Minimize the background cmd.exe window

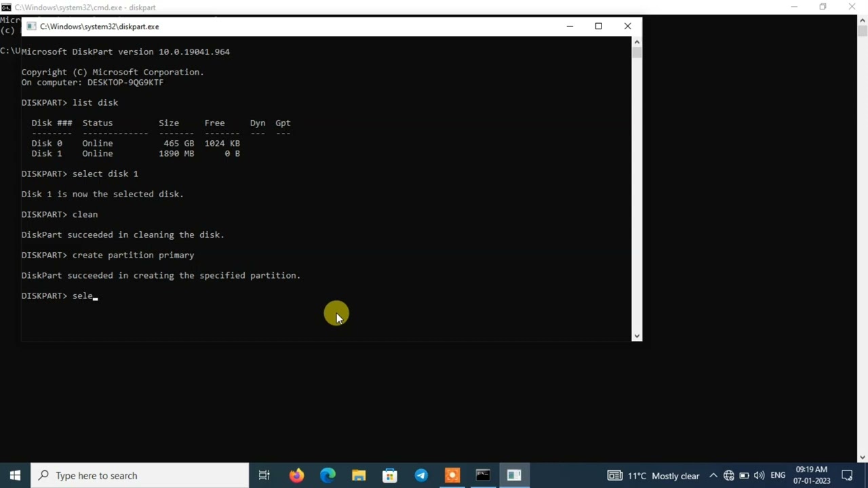[x=793, y=7]
